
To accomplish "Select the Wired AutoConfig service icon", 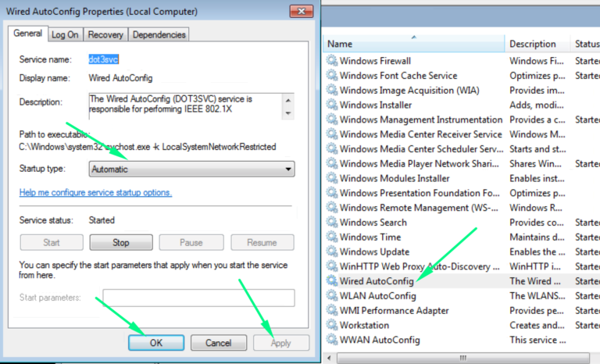I will pyautogui.click(x=332, y=281).
